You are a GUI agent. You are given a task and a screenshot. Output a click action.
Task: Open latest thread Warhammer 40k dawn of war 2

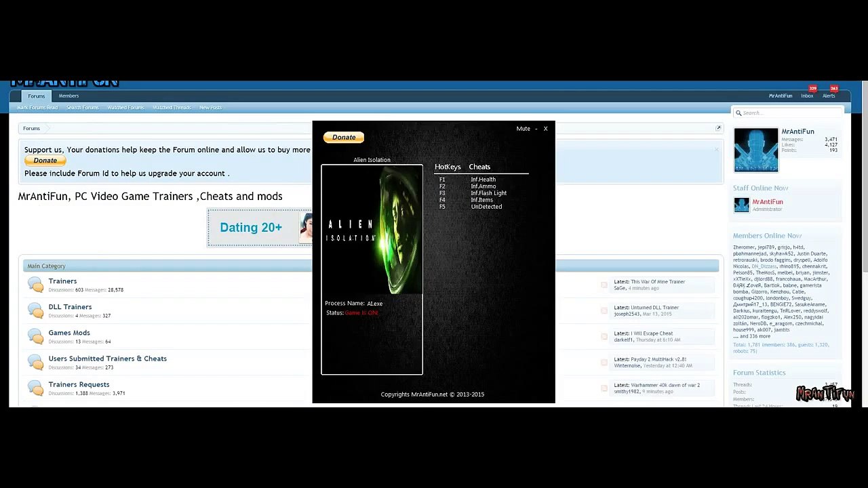(x=665, y=385)
